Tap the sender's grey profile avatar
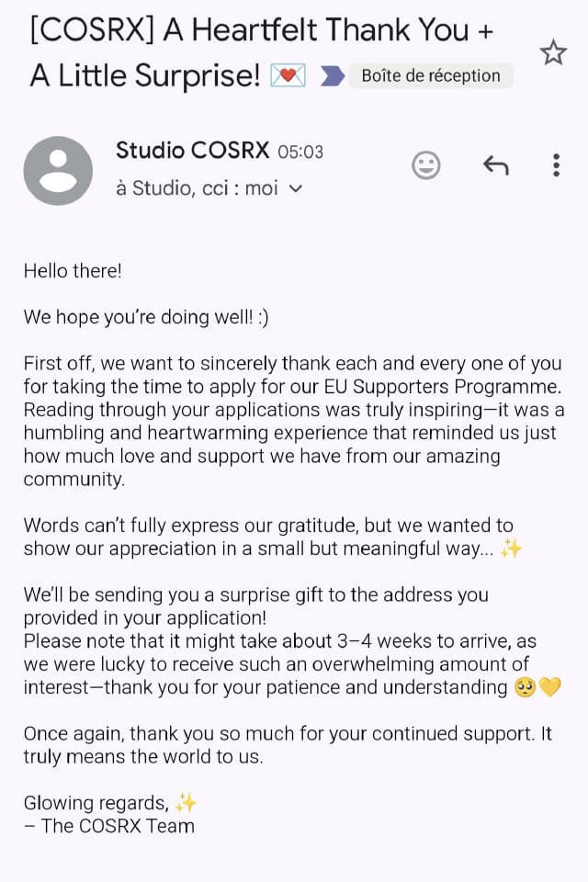 point(58,171)
